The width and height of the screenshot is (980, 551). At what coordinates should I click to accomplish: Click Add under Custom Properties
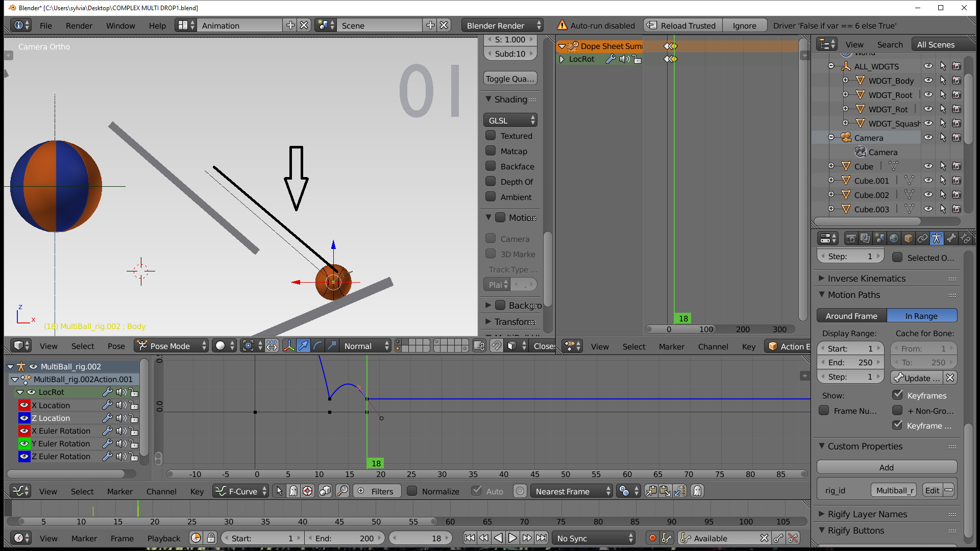(886, 467)
